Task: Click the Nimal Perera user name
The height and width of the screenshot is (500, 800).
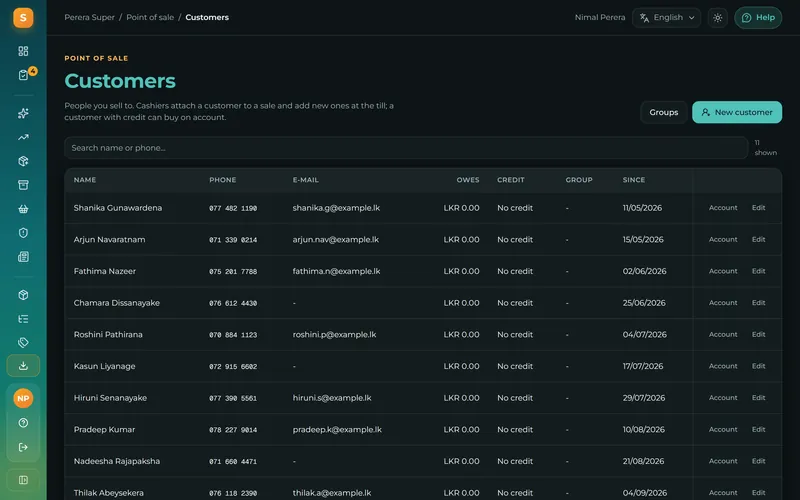Action: (600, 17)
